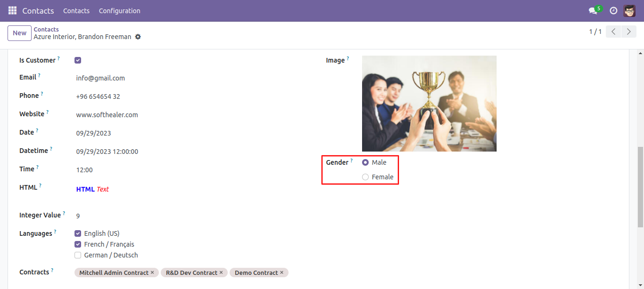This screenshot has width=644, height=289.
Task: Open Datetime field 09/29/2023 12:00:00
Action: coord(107,152)
